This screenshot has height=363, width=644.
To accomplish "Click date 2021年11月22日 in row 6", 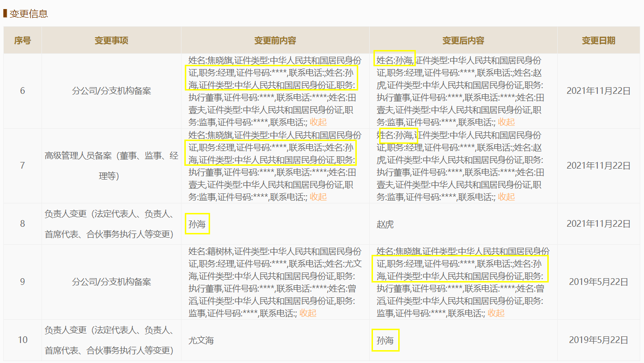I will 598,91.
